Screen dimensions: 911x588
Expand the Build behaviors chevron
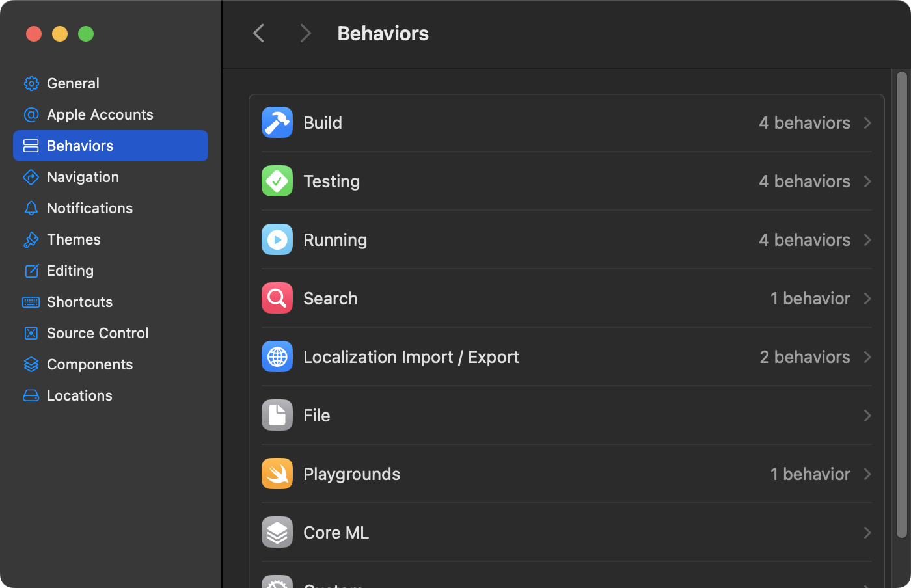click(867, 123)
